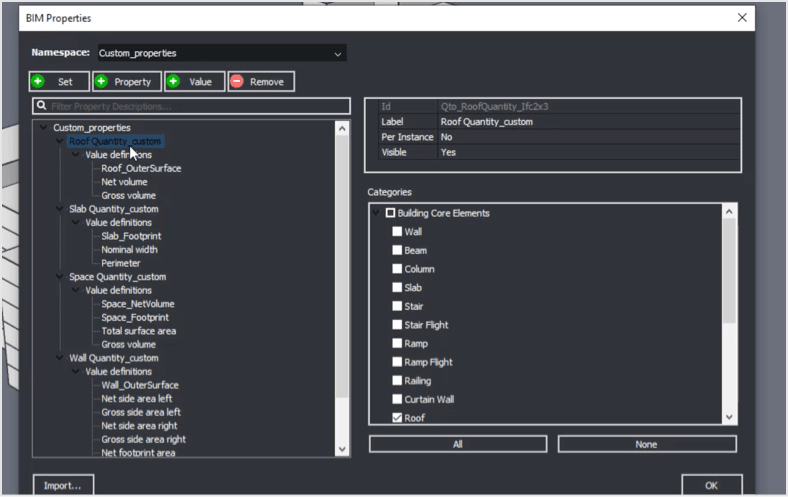Select Net side area left
Screen dimensions: 788x497
137,399
